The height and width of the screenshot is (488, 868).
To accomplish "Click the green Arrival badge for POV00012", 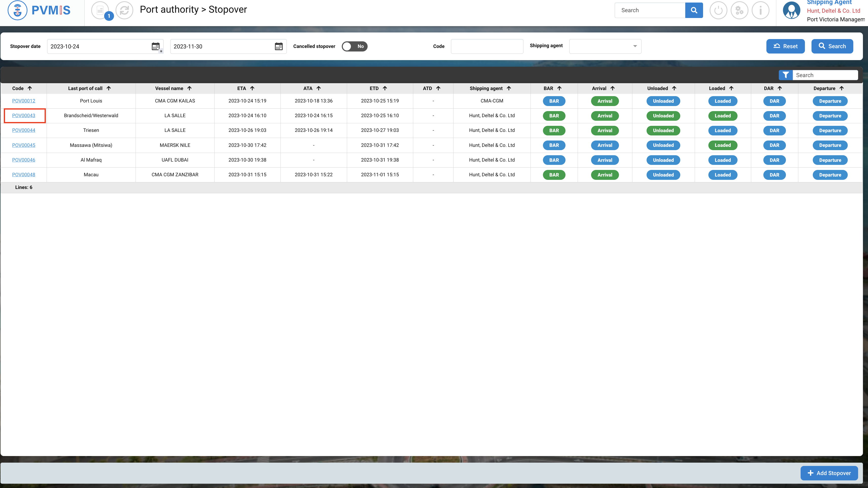I will (x=605, y=101).
